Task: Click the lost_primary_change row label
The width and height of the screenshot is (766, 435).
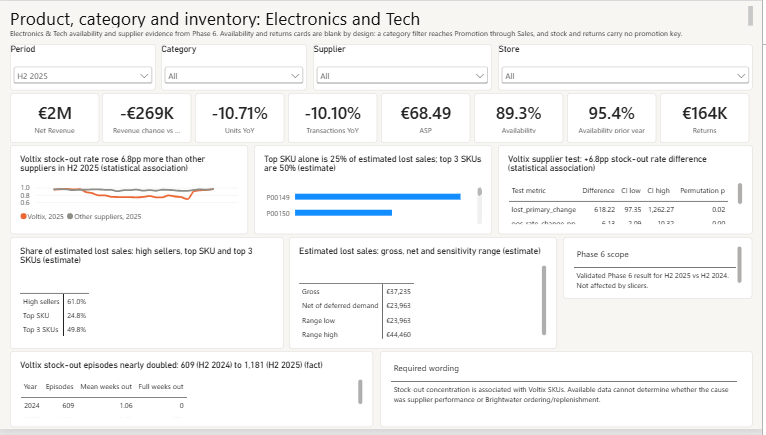Action: click(544, 210)
